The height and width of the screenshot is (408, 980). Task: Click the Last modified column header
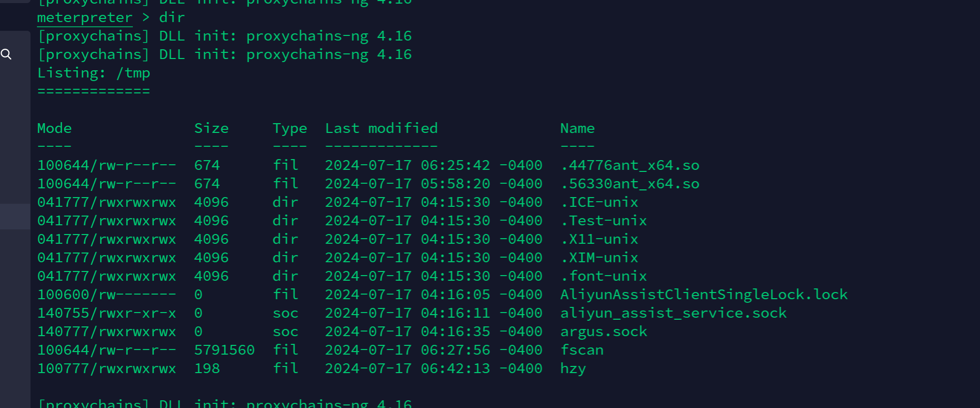(x=382, y=128)
